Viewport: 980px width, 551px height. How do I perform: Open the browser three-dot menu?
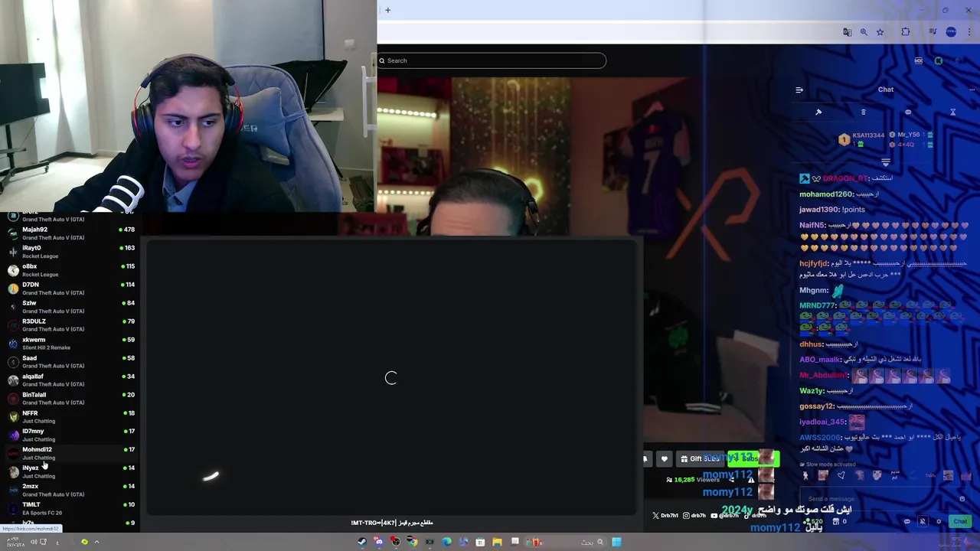969,32
